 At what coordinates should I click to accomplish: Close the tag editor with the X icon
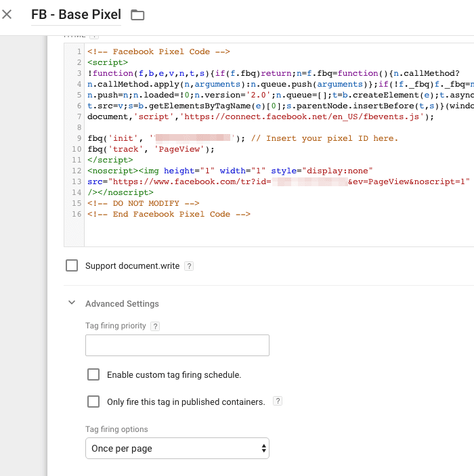click(x=7, y=14)
